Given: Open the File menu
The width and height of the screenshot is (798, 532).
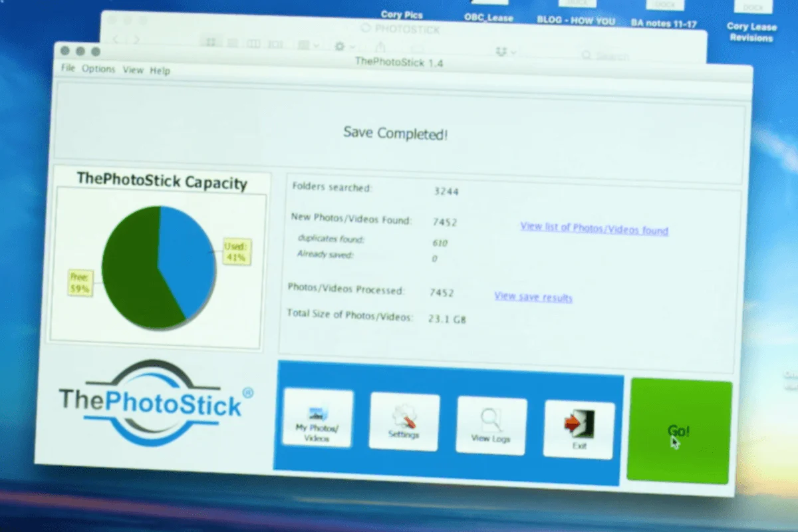Looking at the screenshot, I should [68, 68].
